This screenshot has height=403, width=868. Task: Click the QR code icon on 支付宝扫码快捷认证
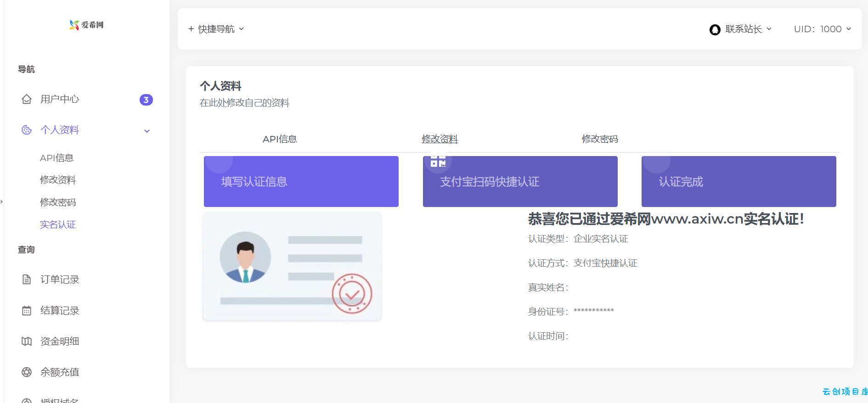438,161
